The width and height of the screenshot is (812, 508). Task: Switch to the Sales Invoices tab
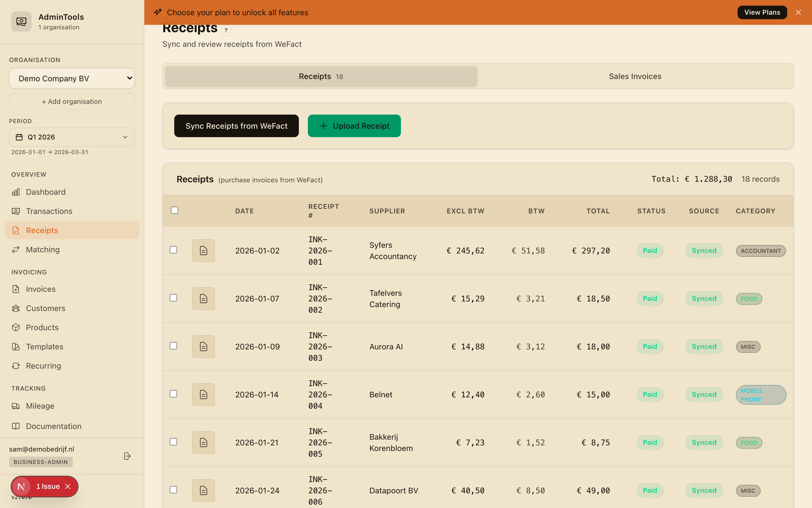635,76
